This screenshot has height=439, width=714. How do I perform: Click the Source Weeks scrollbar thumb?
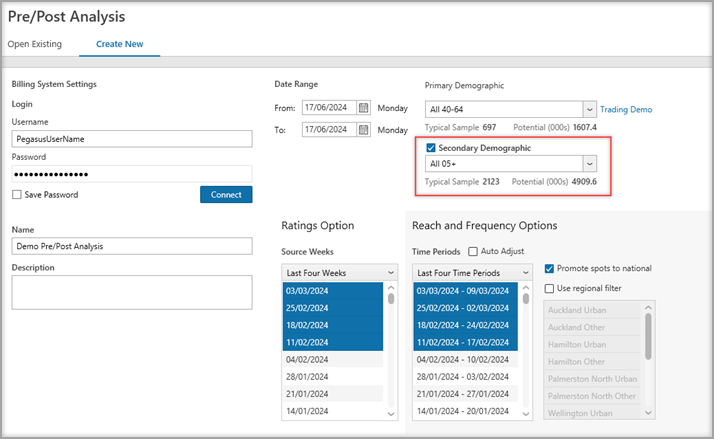391,299
